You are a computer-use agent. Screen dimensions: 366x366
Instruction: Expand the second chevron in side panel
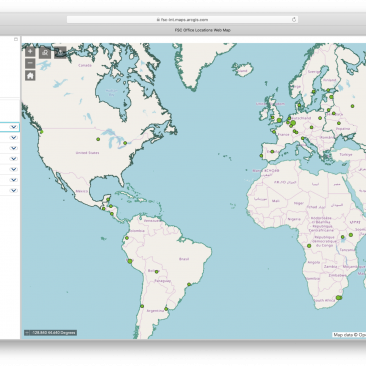point(13,137)
